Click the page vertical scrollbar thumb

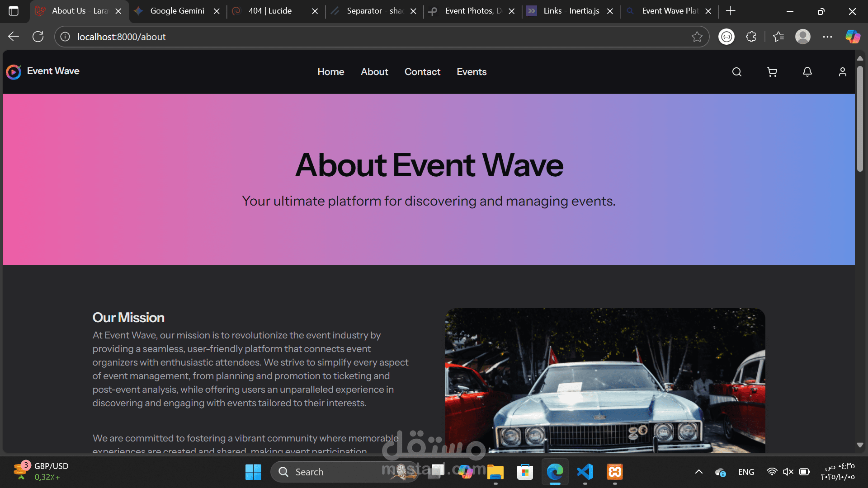(x=860, y=118)
